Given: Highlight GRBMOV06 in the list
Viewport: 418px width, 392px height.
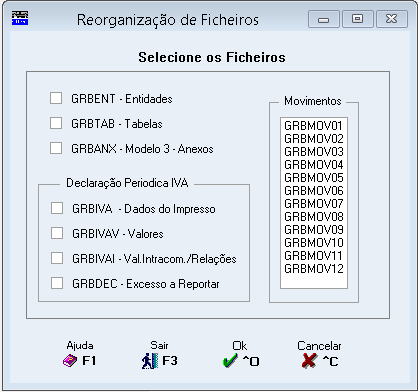Looking at the screenshot, I should click(314, 191).
